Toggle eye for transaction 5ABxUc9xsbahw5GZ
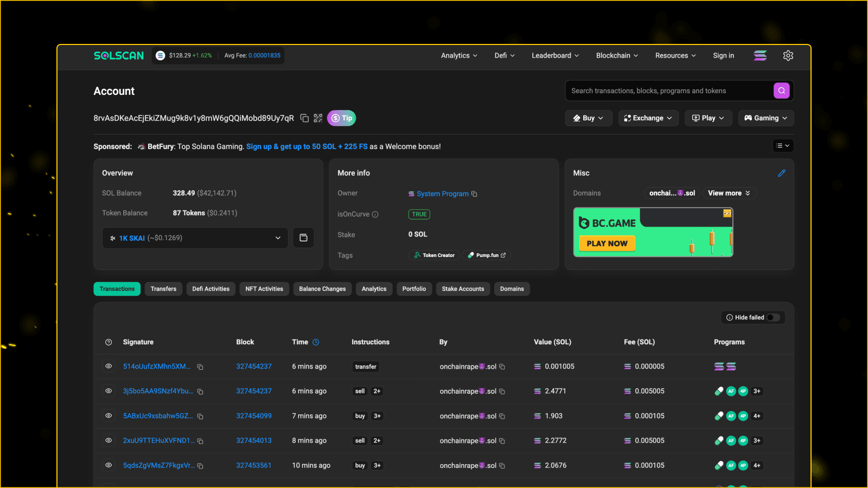 (x=108, y=415)
